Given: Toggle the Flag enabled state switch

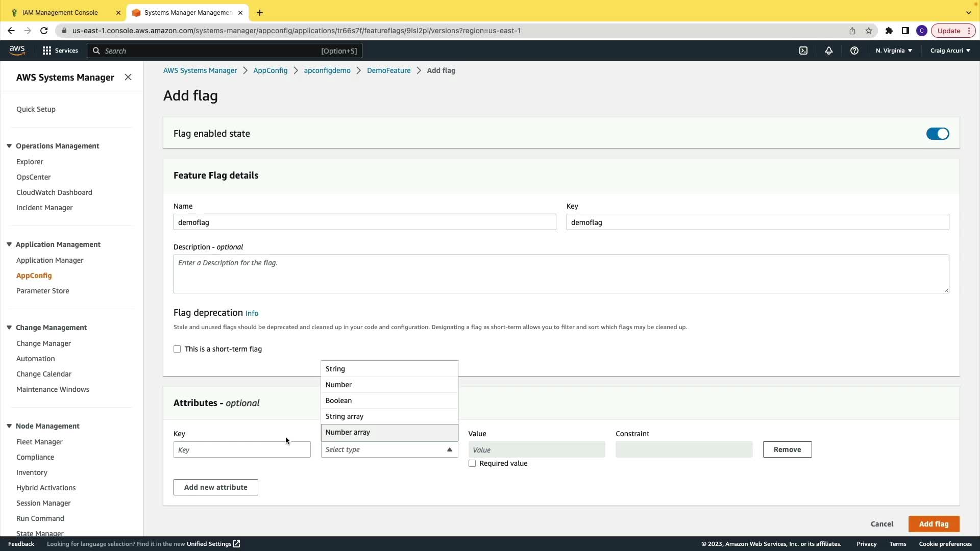Looking at the screenshot, I should point(938,134).
